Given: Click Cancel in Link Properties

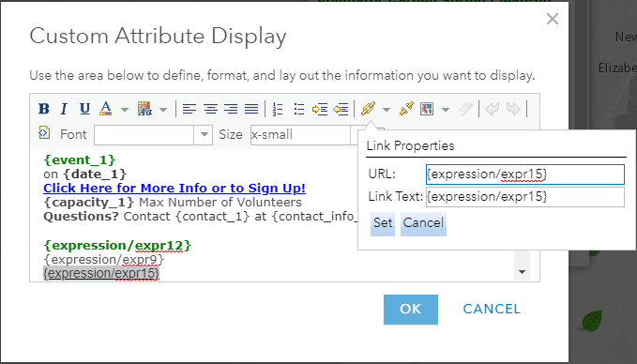Looking at the screenshot, I should (x=423, y=223).
